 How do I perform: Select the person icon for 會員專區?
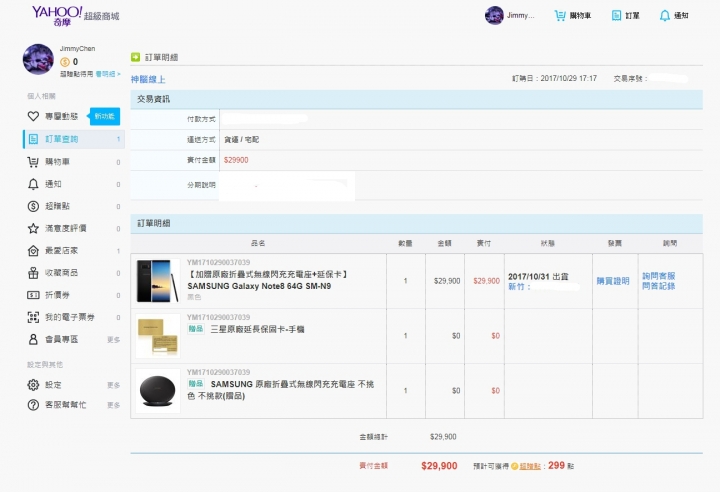tap(33, 339)
